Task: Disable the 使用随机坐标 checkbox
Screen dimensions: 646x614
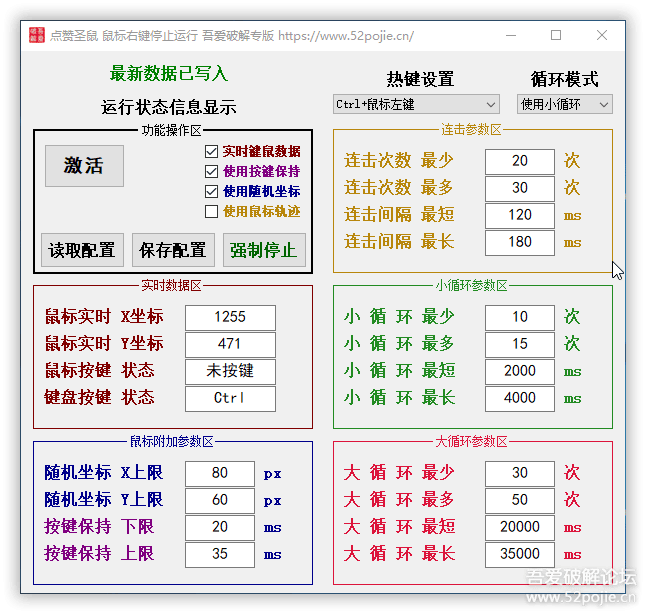Action: pyautogui.click(x=211, y=191)
